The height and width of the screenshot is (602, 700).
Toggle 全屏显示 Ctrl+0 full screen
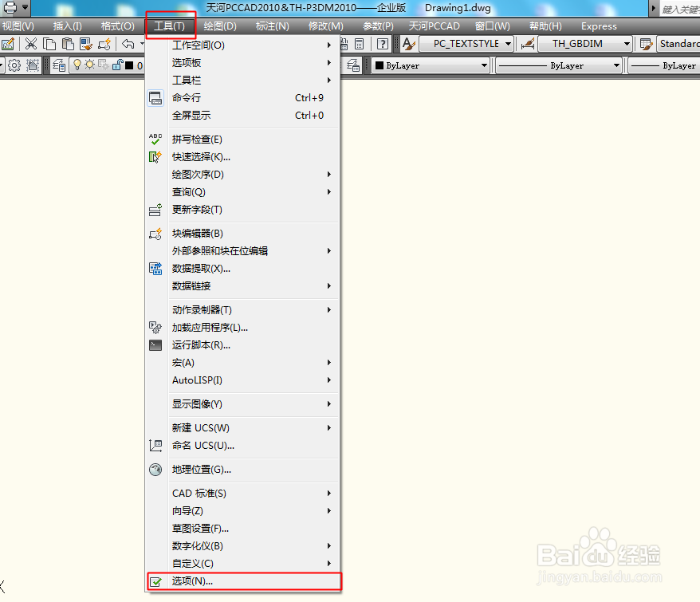(x=243, y=116)
